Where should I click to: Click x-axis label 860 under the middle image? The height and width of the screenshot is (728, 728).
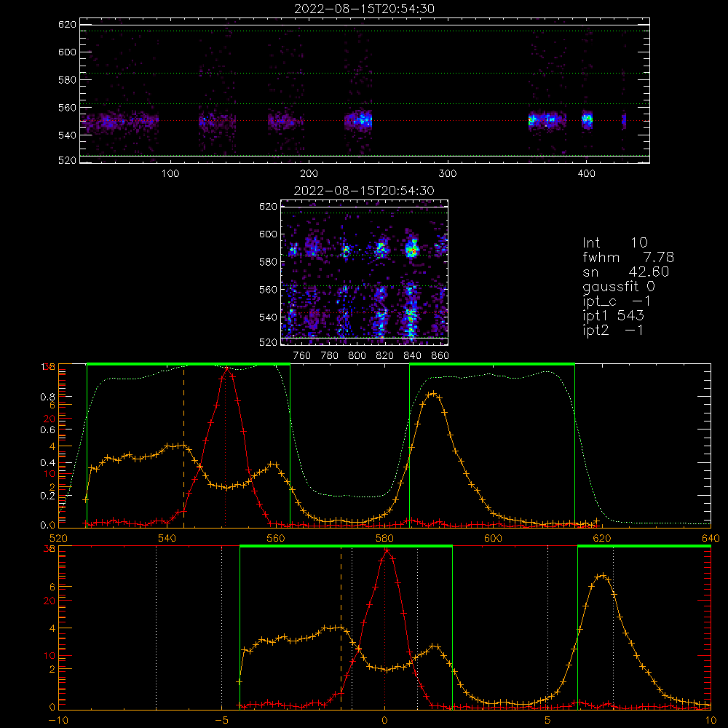click(x=440, y=356)
